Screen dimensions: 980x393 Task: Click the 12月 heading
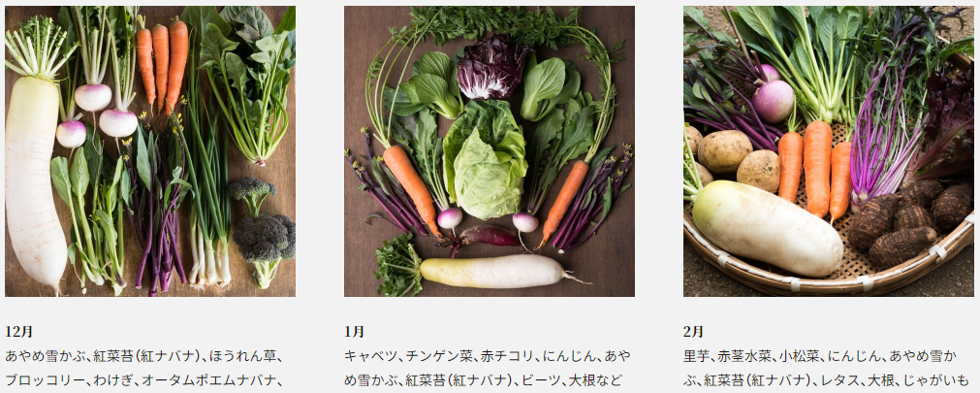click(18, 332)
